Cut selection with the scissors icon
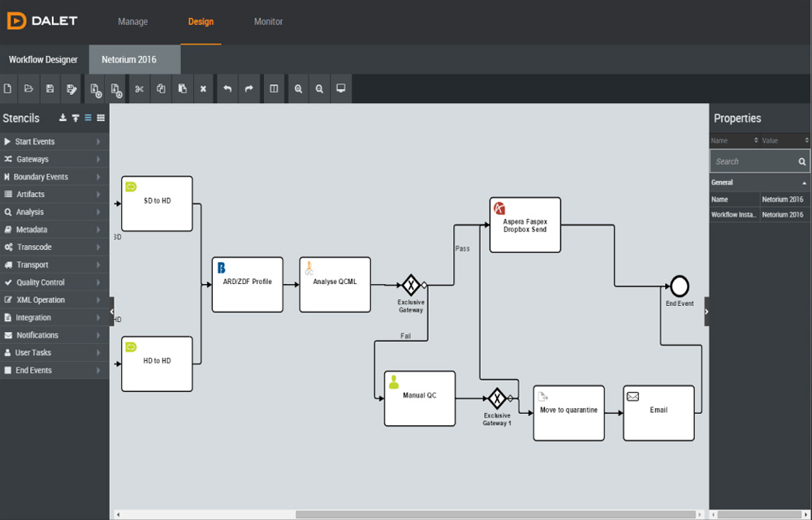Viewport: 812px width, 520px height. coord(140,88)
